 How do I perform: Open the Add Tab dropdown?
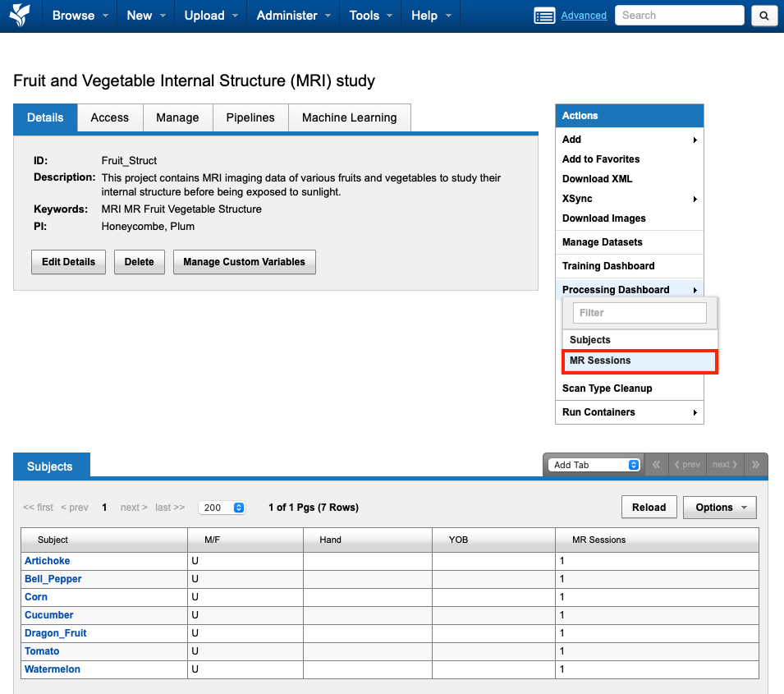pyautogui.click(x=595, y=465)
